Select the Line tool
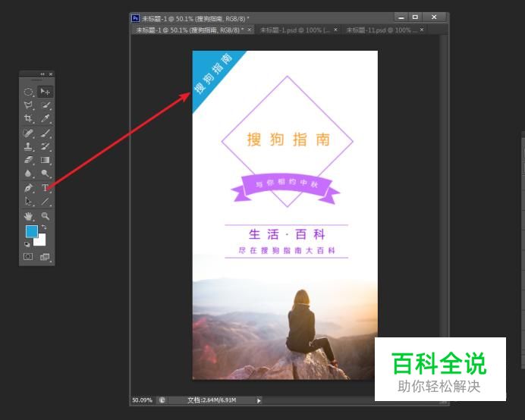The image size is (525, 420). [46, 201]
